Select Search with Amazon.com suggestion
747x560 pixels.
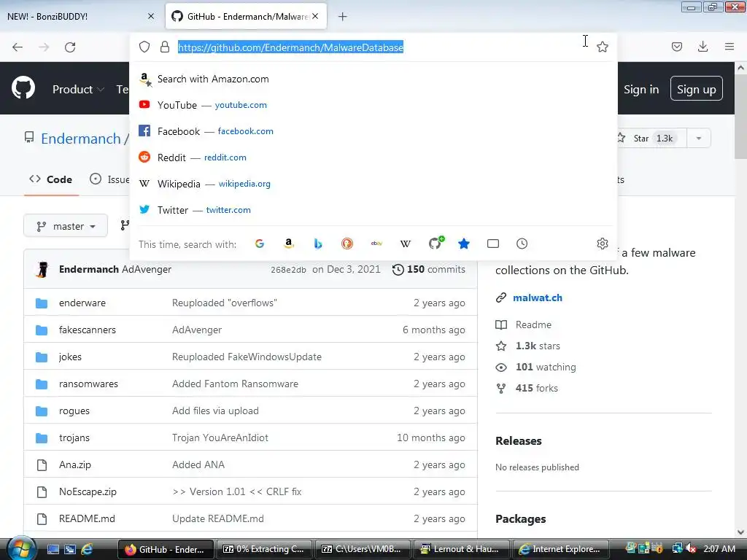coord(373,79)
